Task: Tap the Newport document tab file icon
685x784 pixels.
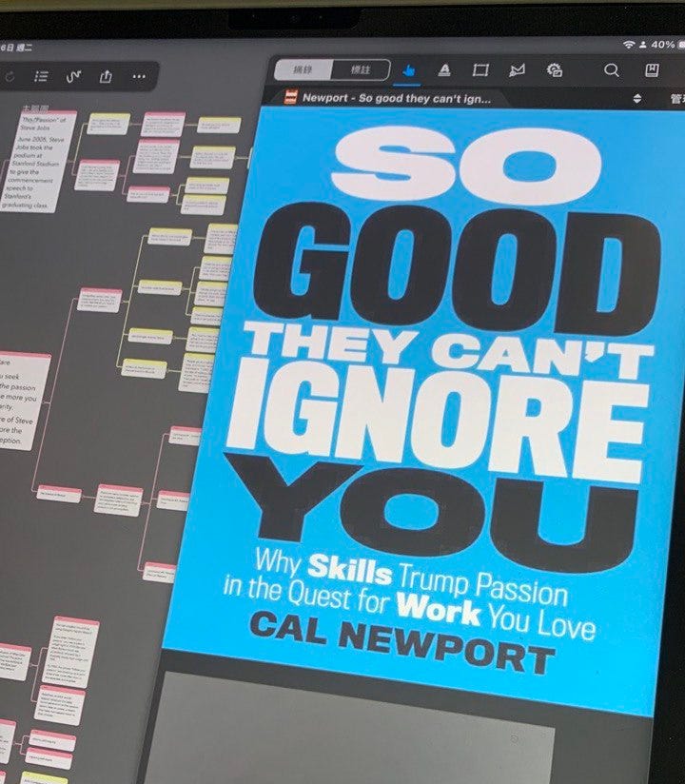Action: pyautogui.click(x=290, y=96)
